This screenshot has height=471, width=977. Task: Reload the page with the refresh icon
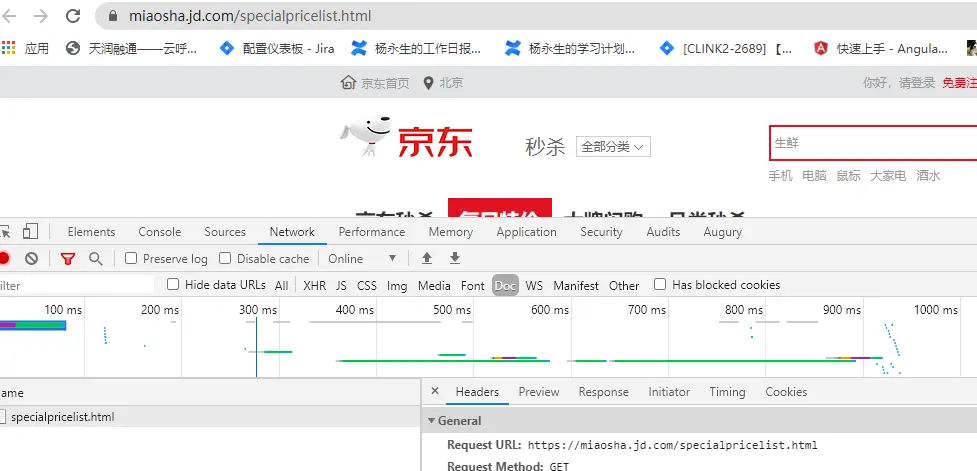point(73,16)
